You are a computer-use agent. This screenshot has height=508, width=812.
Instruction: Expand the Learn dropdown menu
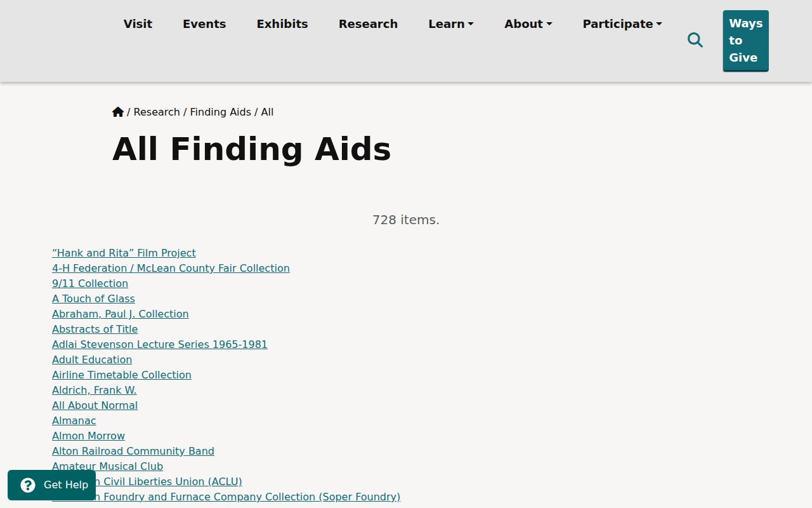(451, 24)
